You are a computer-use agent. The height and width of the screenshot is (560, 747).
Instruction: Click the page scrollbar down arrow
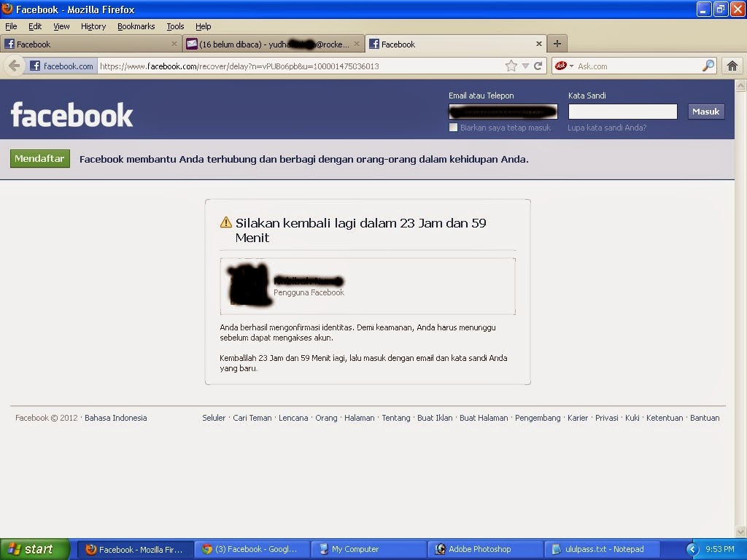pyautogui.click(x=741, y=531)
